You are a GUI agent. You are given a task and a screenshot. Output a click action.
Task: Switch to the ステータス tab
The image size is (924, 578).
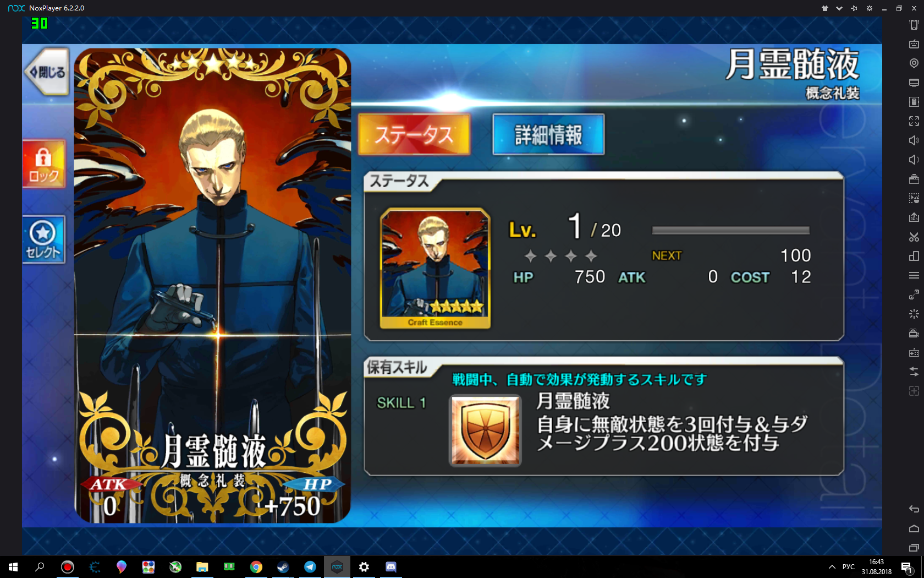click(x=414, y=135)
